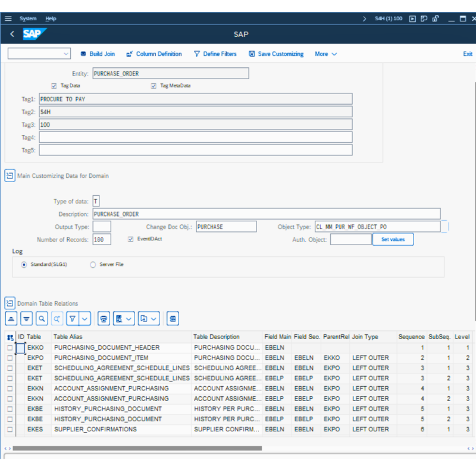Open the Find icon in Domain Table Relations toolbar

point(42,318)
